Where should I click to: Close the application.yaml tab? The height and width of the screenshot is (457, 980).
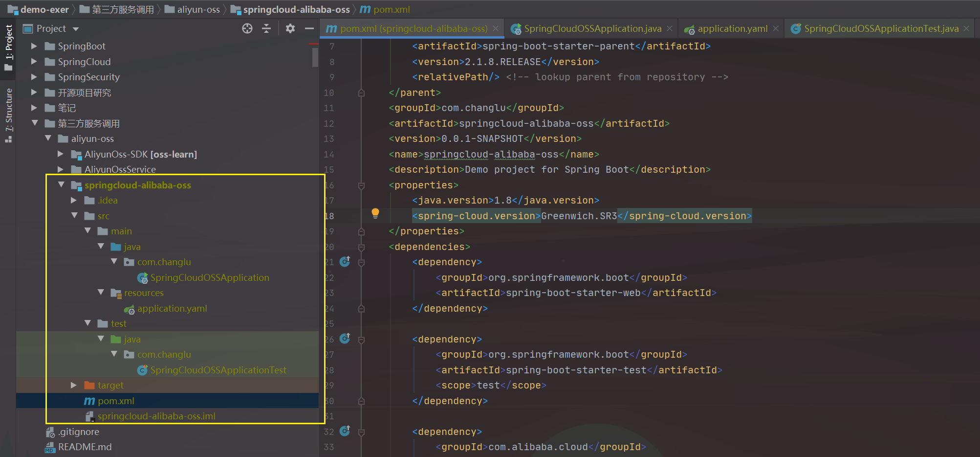tap(776, 29)
